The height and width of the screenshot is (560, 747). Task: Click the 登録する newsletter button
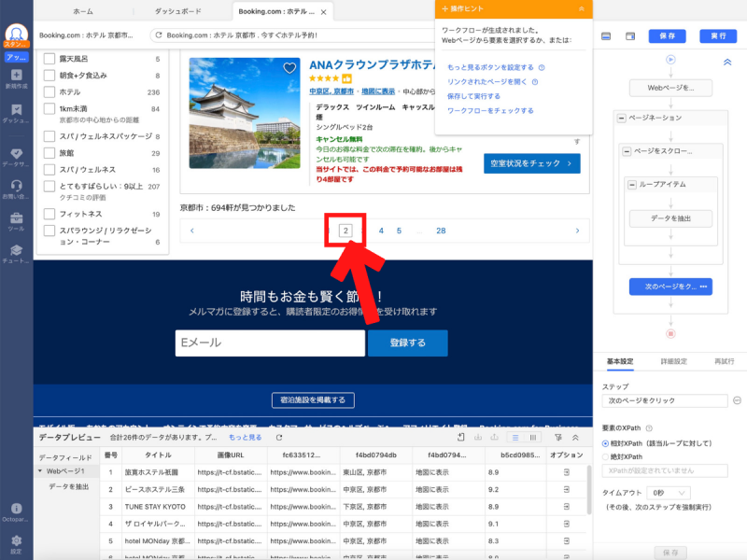click(x=408, y=343)
